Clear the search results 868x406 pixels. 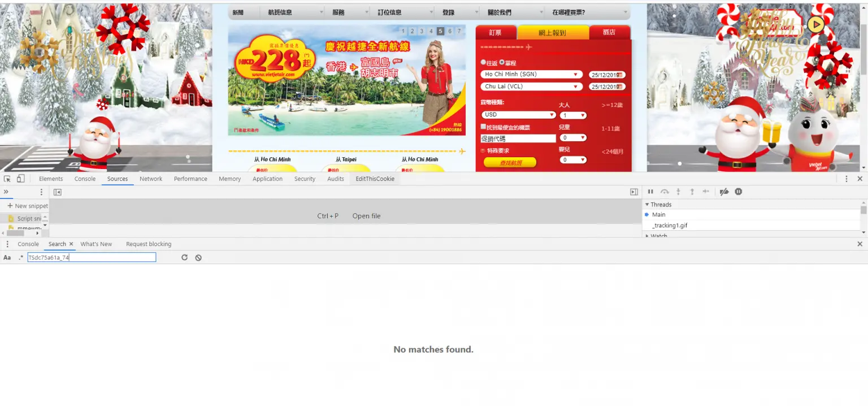pos(198,258)
